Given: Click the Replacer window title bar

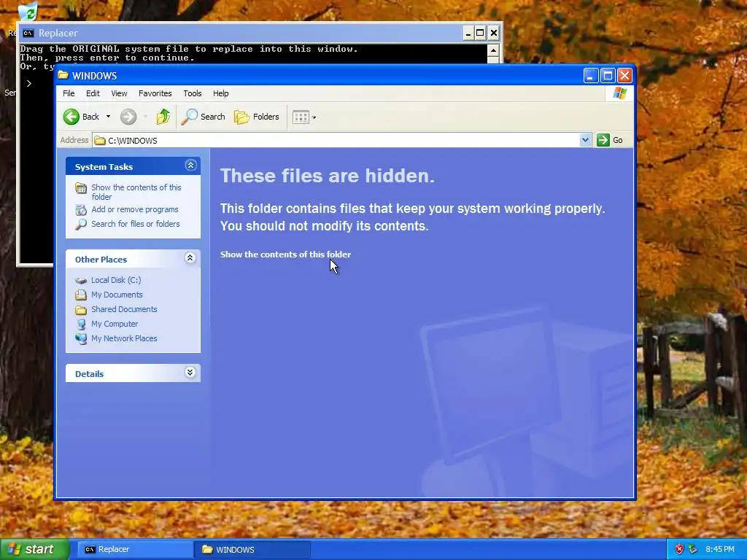Looking at the screenshot, I should 260,33.
